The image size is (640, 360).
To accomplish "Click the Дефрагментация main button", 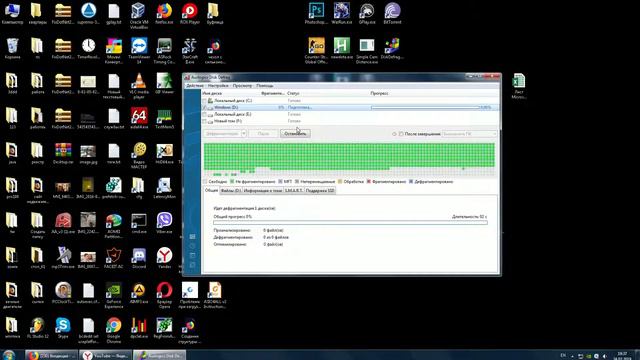I will [x=222, y=133].
